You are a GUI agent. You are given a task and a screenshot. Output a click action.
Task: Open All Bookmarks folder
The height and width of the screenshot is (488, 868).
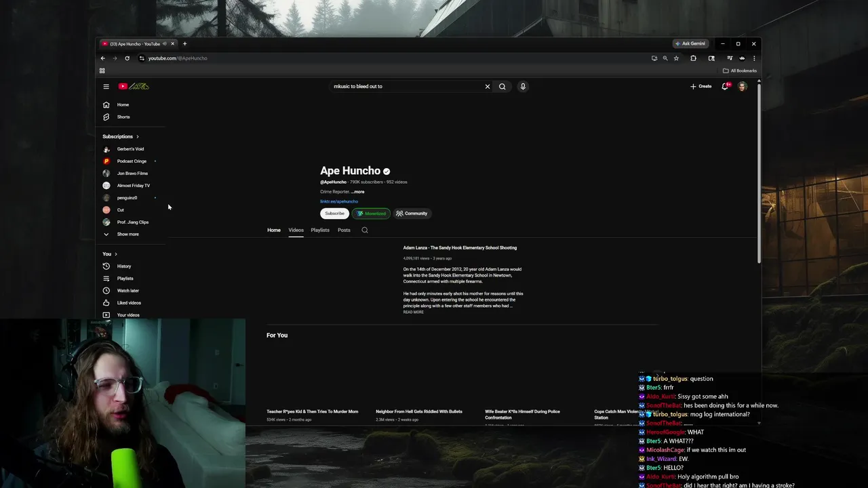(x=740, y=70)
